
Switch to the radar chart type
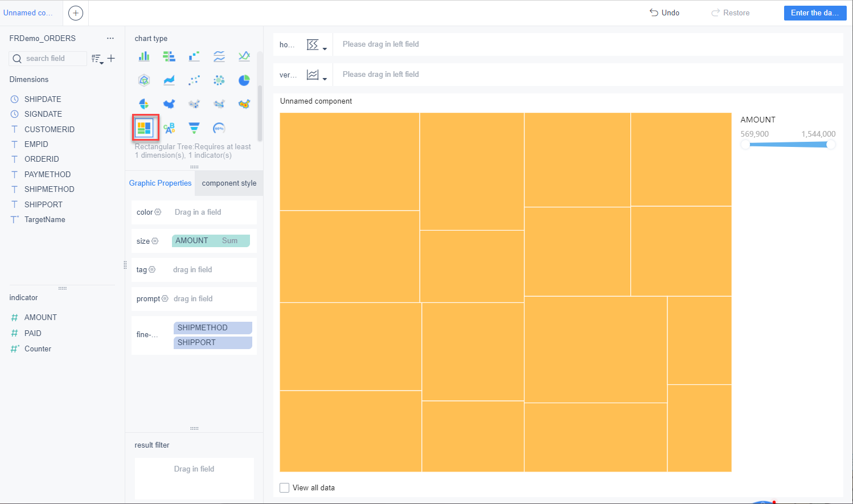[x=144, y=80]
